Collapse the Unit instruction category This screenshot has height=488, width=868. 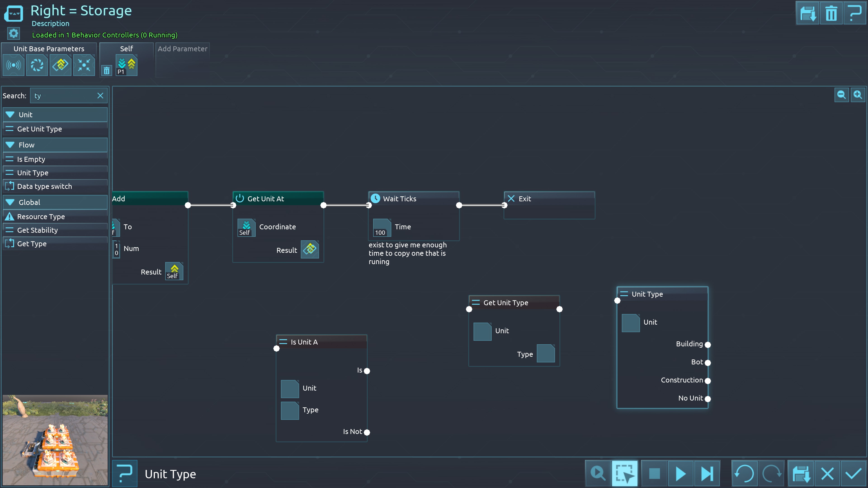pos(10,115)
